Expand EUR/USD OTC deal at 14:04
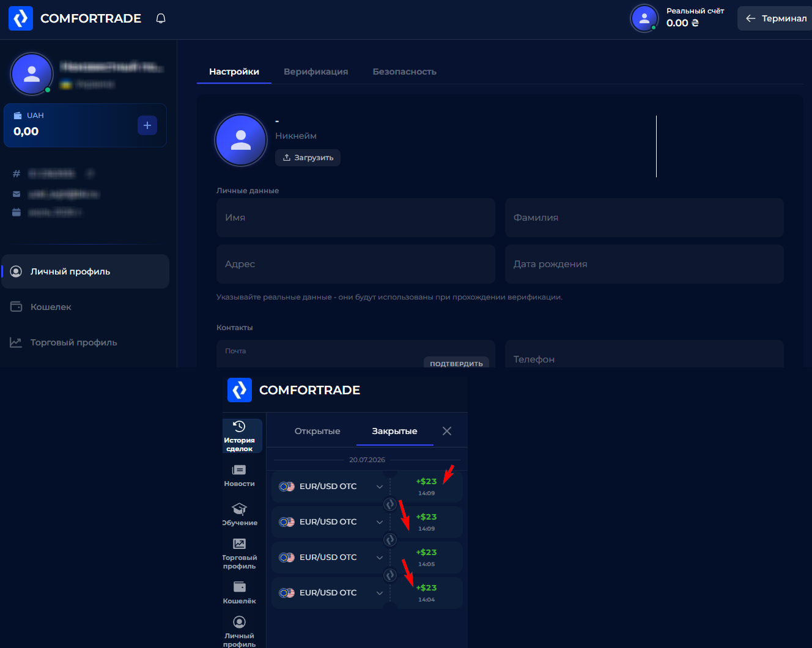The height and width of the screenshot is (648, 812). click(x=380, y=593)
